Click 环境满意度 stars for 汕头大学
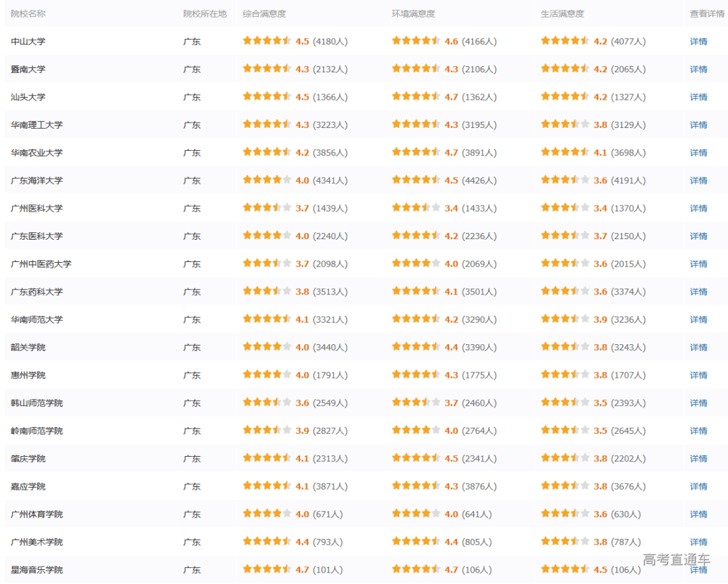The width and height of the screenshot is (728, 584). point(416,96)
